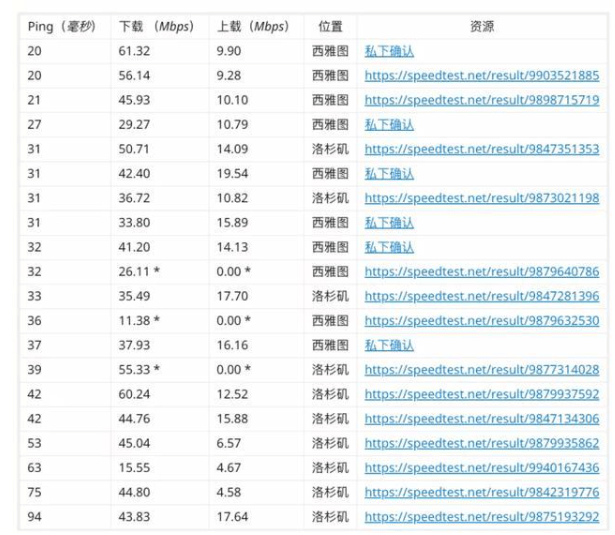This screenshot has height=535, width=615.
Task: Click the 下载（Mbps）column header
Action: [156, 27]
